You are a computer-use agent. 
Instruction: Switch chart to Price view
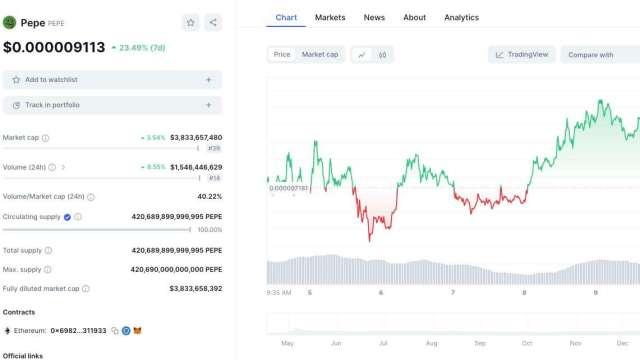pos(282,54)
